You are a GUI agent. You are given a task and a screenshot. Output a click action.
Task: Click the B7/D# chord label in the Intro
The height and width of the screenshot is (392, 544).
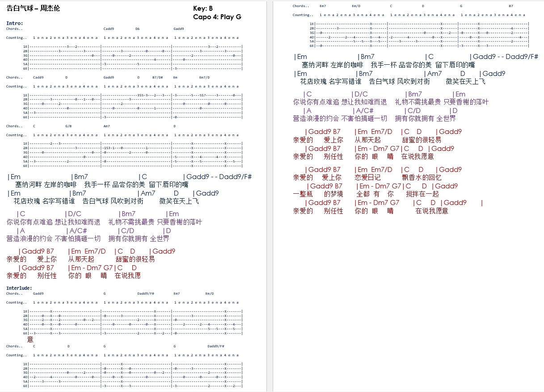158,77
